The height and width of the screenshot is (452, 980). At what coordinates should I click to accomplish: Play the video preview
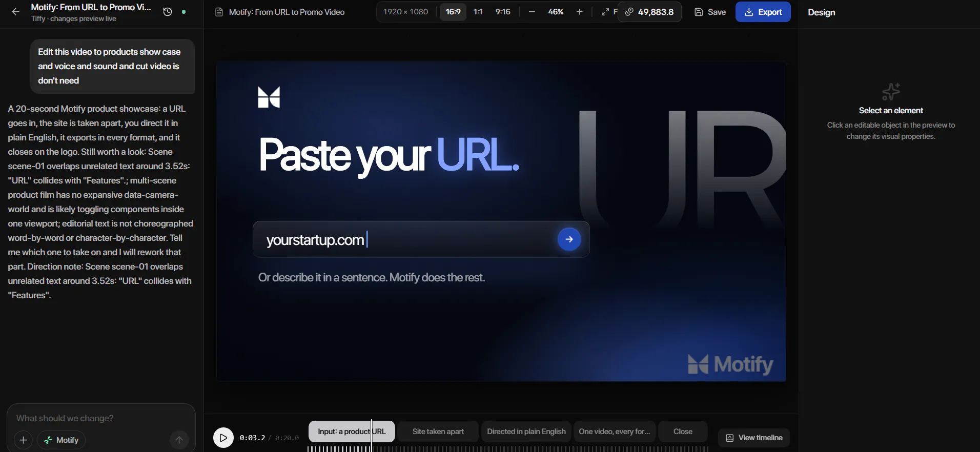point(223,438)
